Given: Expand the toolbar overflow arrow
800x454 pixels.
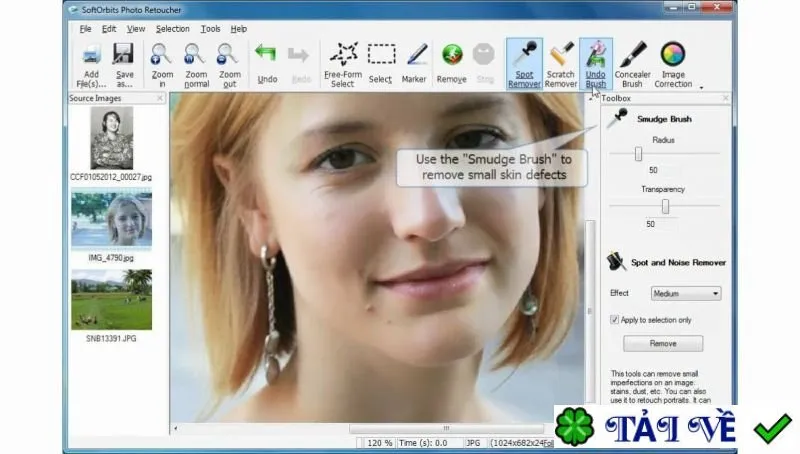Looking at the screenshot, I should (702, 88).
